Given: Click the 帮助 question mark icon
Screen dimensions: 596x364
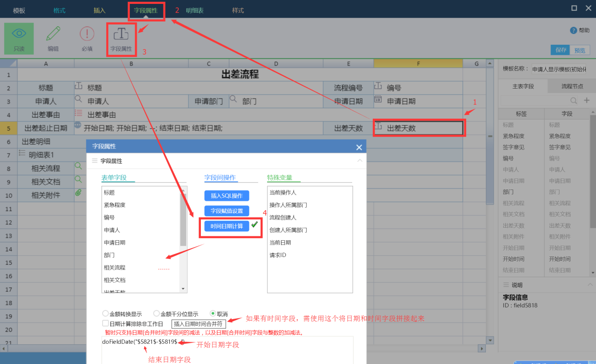Looking at the screenshot, I should (x=573, y=31).
